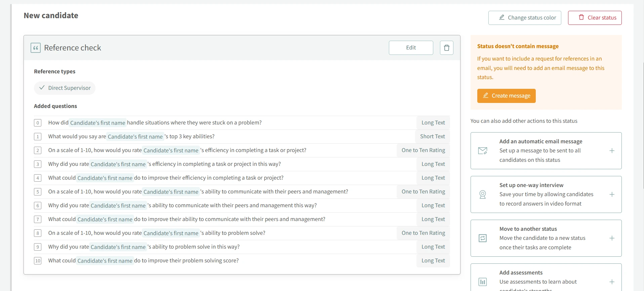Click One to Ten Rating tag on question 2
The image size is (644, 291).
click(x=423, y=150)
